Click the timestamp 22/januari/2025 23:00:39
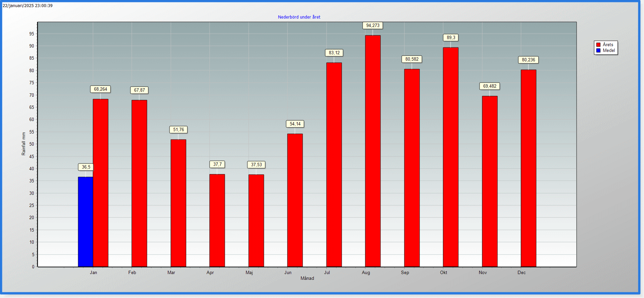This screenshot has height=298, width=644. click(28, 5)
